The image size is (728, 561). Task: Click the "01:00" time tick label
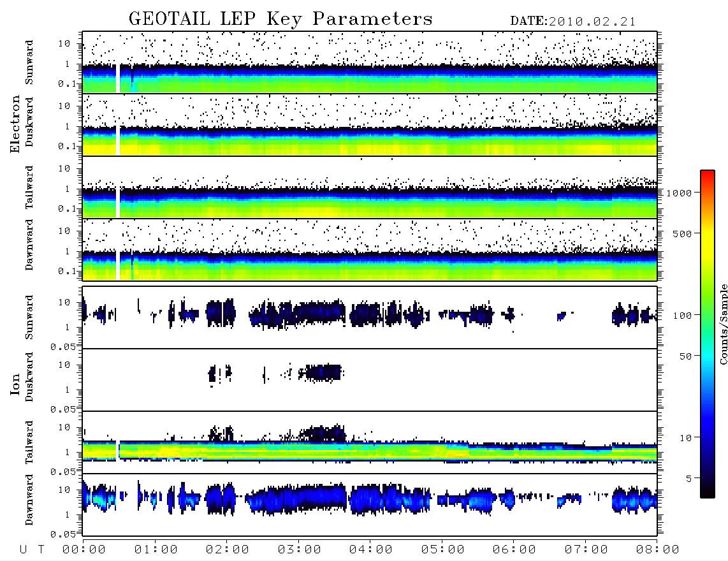coord(156,550)
